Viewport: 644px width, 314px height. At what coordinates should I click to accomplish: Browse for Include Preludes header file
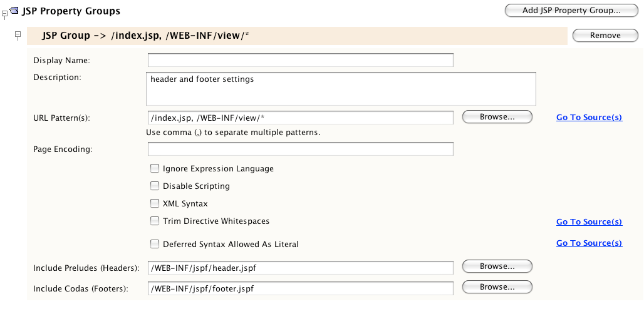tap(497, 266)
